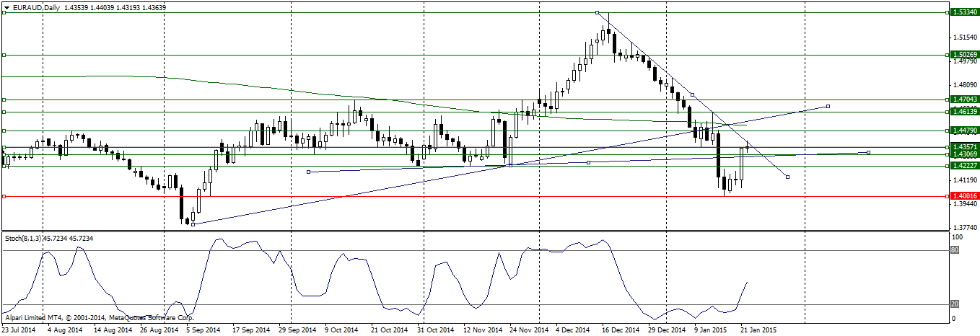Click the small triangle arrow before EURAUD,Daily
The height and width of the screenshot is (336, 980).
click(6, 7)
